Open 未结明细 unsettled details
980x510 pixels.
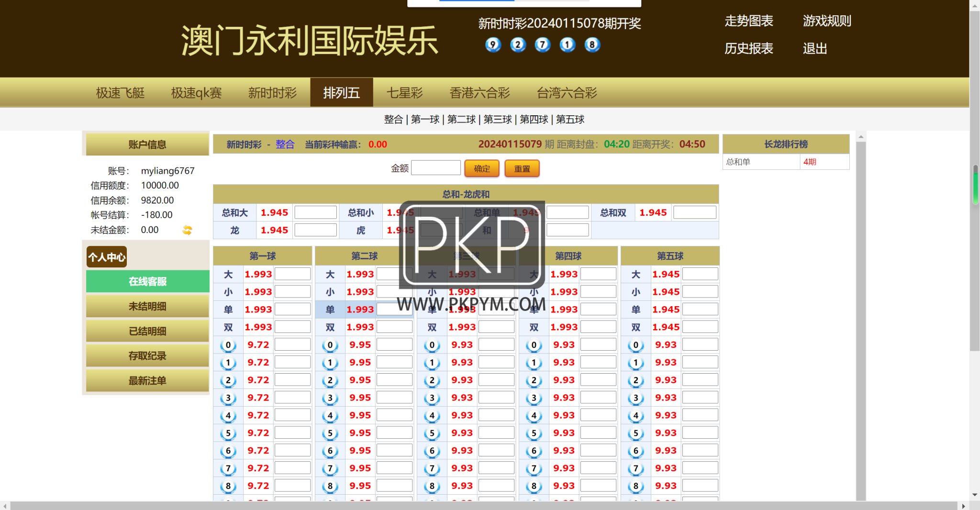click(x=147, y=306)
